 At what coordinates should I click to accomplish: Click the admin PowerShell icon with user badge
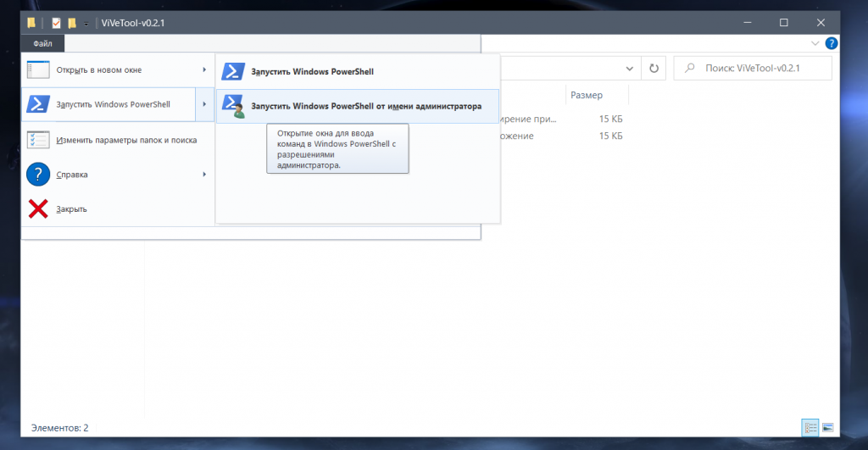233,106
